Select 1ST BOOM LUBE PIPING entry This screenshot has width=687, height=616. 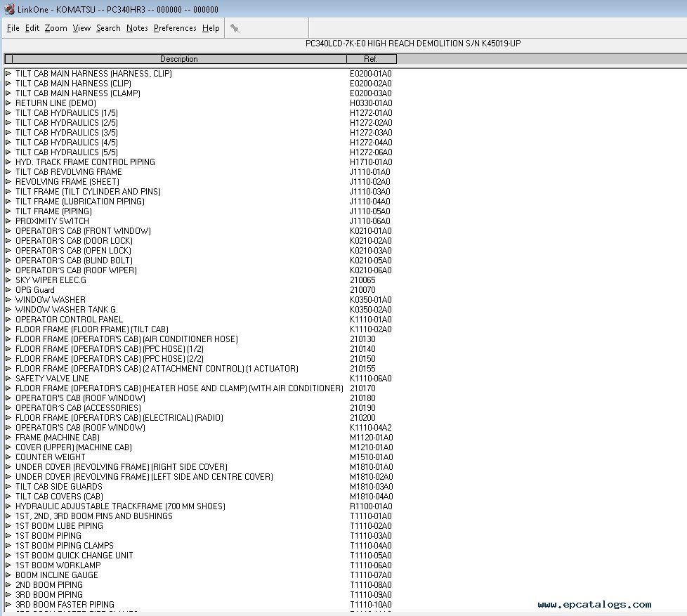click(59, 526)
